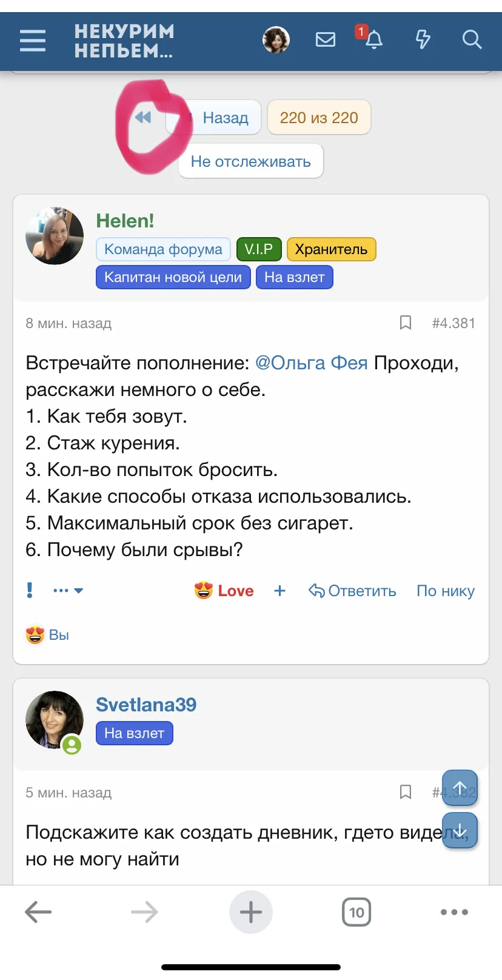Click the "Ответить" reply link
This screenshot has height=980, width=502.
(x=353, y=591)
